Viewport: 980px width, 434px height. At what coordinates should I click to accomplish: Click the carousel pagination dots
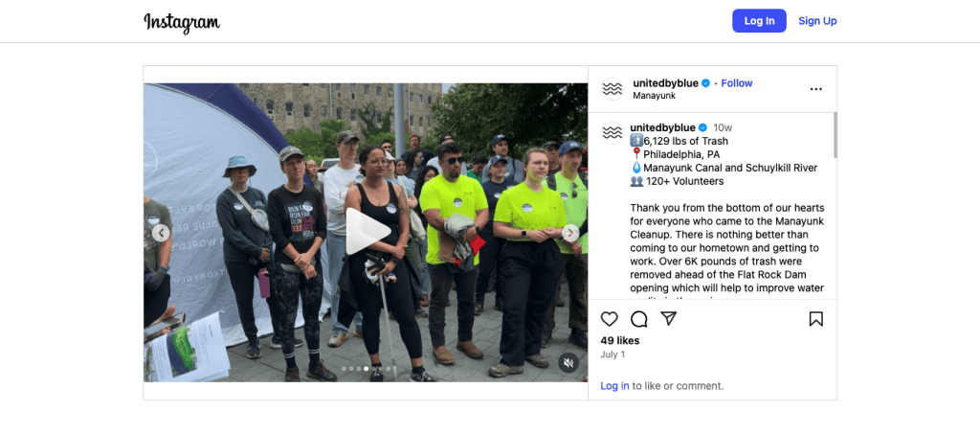click(x=366, y=368)
